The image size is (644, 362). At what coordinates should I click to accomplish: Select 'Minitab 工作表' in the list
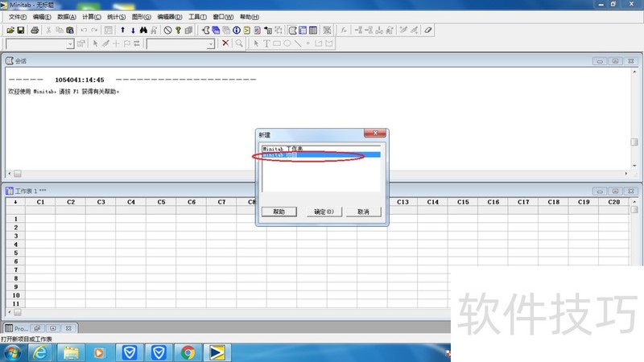point(321,149)
